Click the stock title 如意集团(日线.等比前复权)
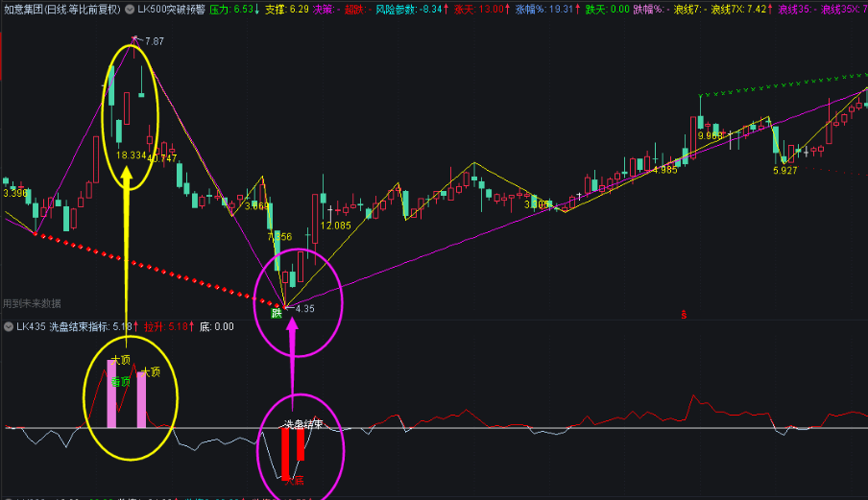Screen dimensions: 868x500 62,10
